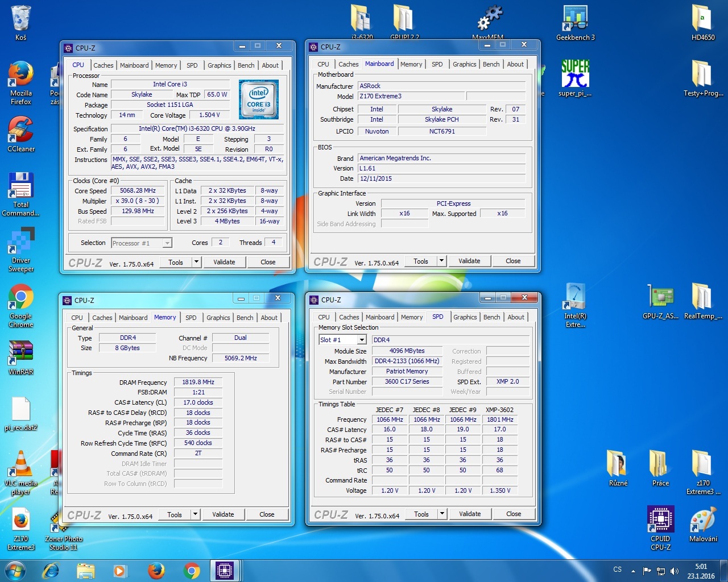Click the Validate button in the CPU window
Viewport: 728px width, 582px height.
click(224, 262)
